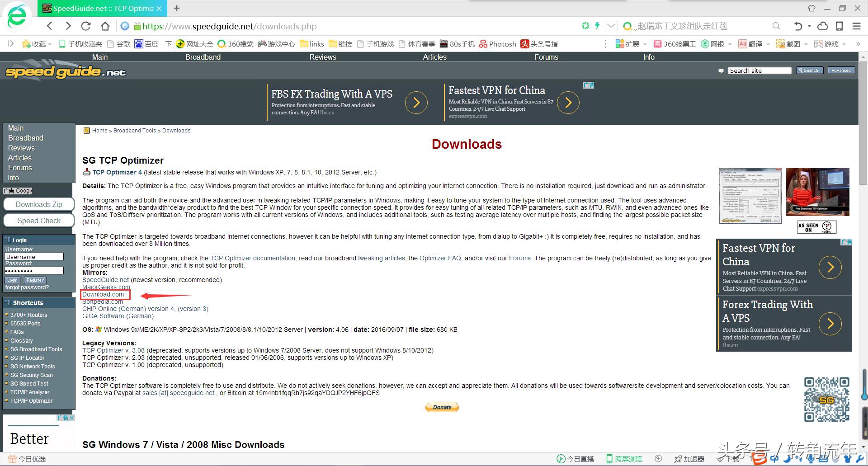The height and width of the screenshot is (466, 868).
Task: Open the SG Speed Test shortcut
Action: click(29, 384)
